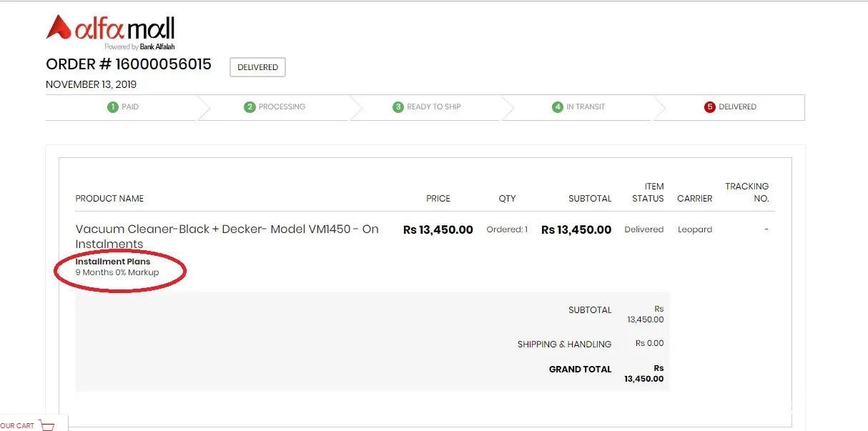Click the Tracking No. column header
The height and width of the screenshot is (431, 868).
coord(747,192)
